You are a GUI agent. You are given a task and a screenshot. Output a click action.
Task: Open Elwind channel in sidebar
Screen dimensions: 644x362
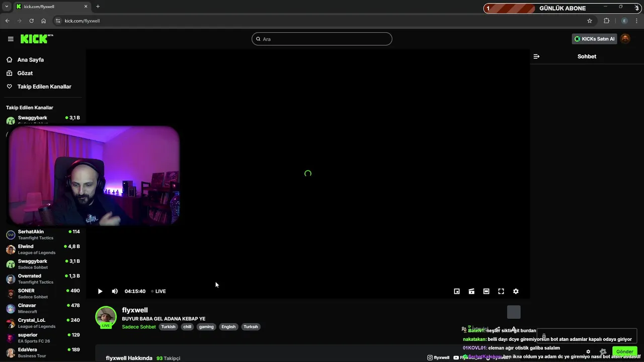coord(43,249)
